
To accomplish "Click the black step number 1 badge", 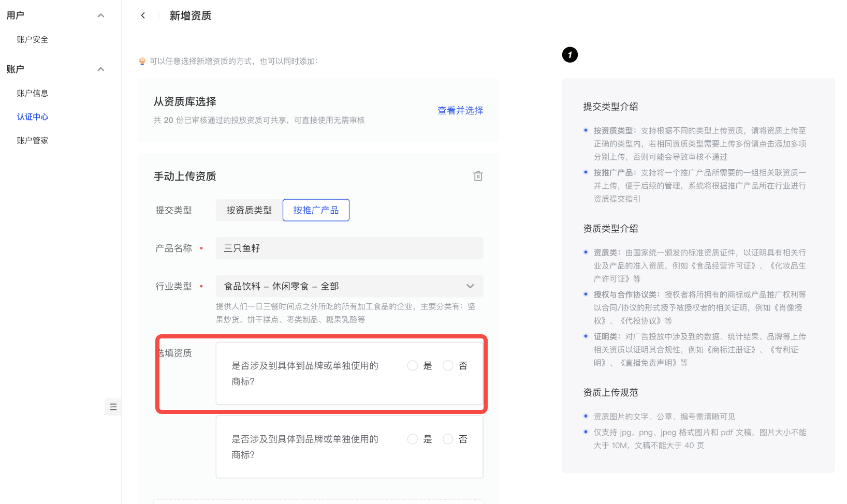I will pyautogui.click(x=569, y=55).
